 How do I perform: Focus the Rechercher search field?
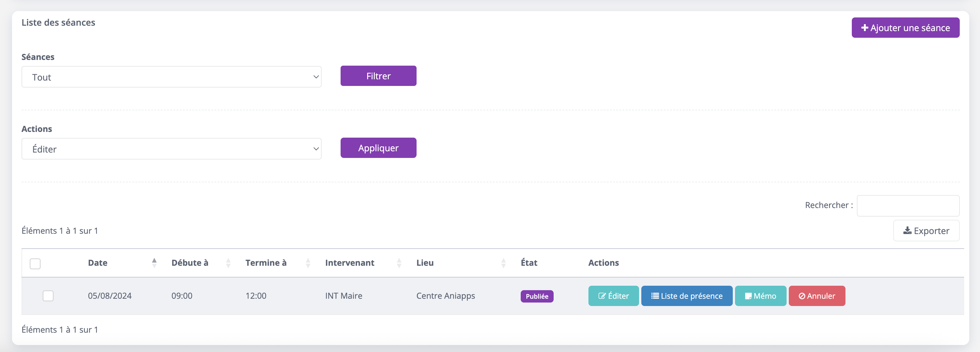[908, 206]
